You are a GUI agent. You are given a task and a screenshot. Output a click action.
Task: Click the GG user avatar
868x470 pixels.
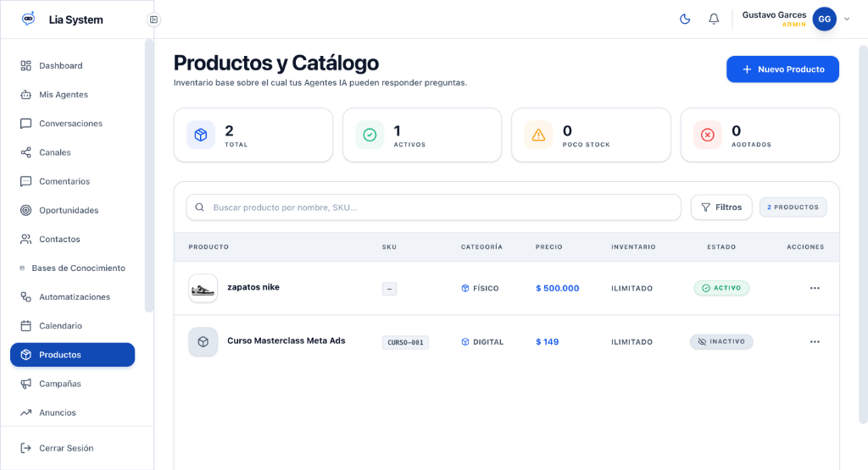coord(824,19)
